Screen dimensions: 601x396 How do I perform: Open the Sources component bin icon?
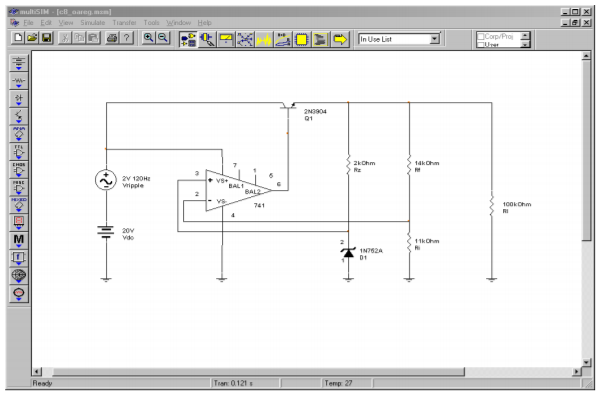click(x=19, y=63)
